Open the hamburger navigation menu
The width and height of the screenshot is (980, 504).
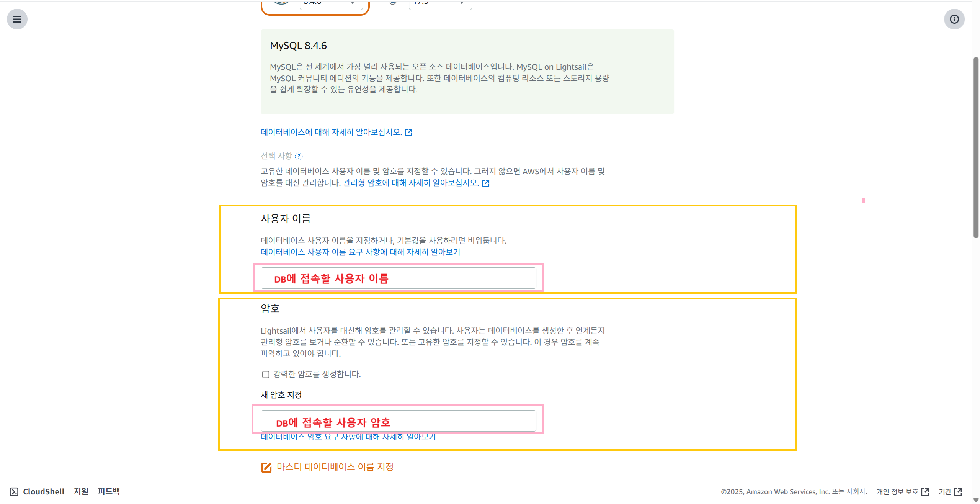(x=17, y=19)
